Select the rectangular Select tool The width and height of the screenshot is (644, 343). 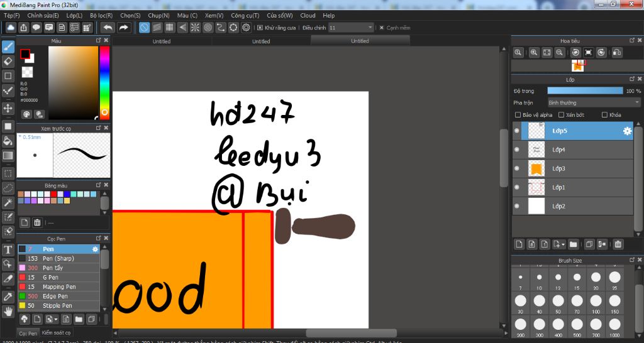8,173
